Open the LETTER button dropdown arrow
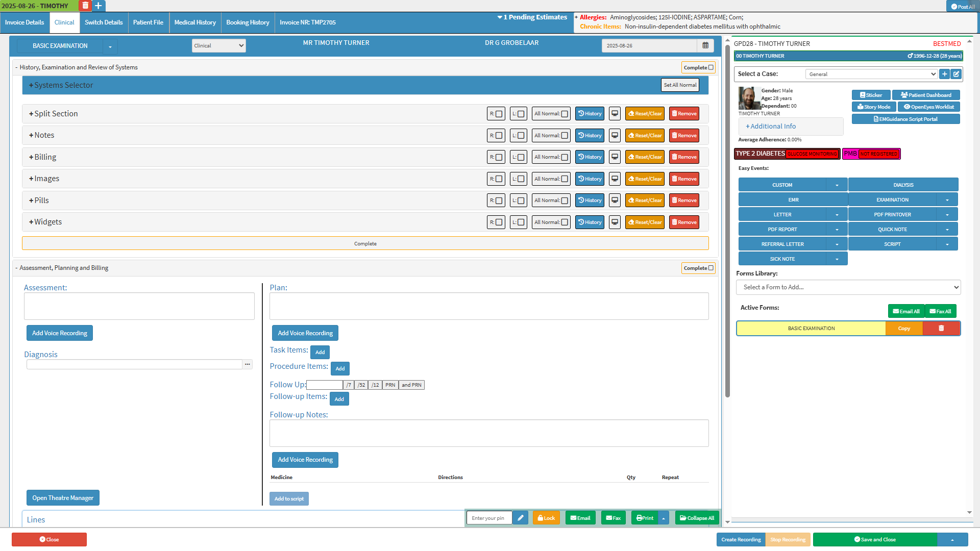The width and height of the screenshot is (980, 551). 837,215
